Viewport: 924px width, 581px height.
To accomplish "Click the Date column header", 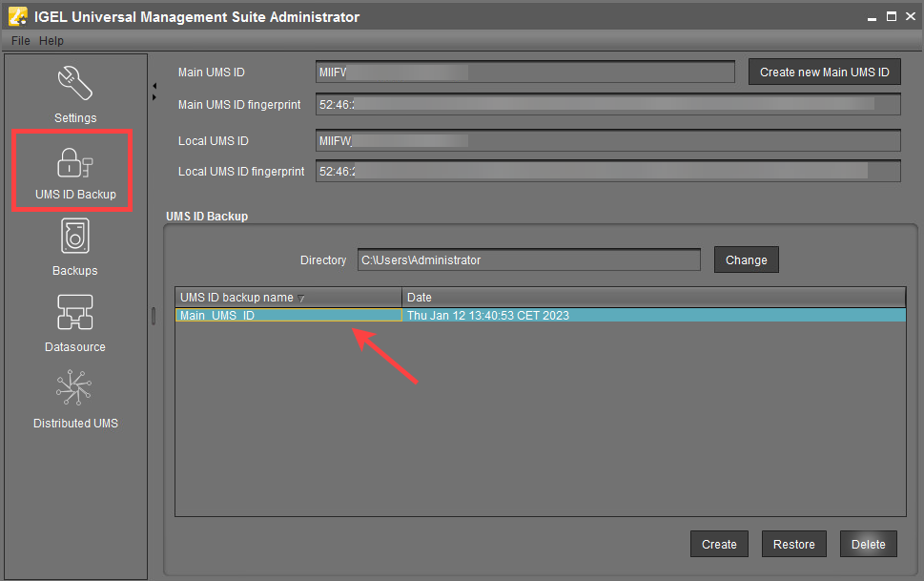I will point(653,298).
